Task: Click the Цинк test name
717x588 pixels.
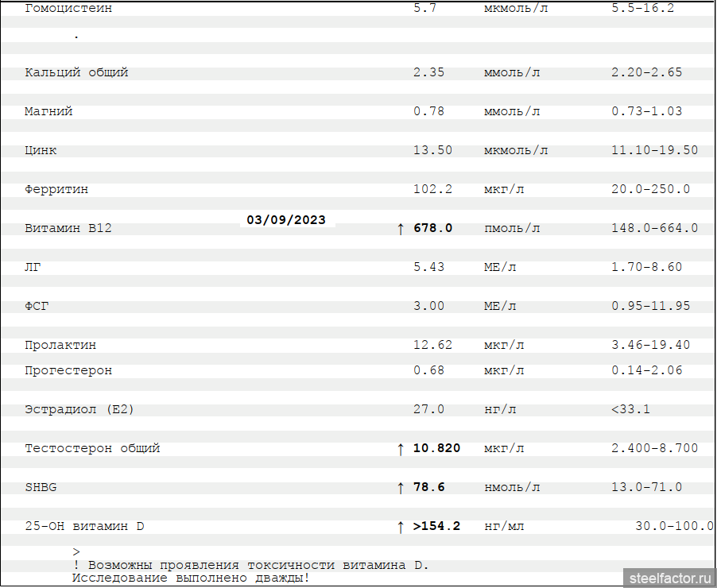Action: click(41, 150)
